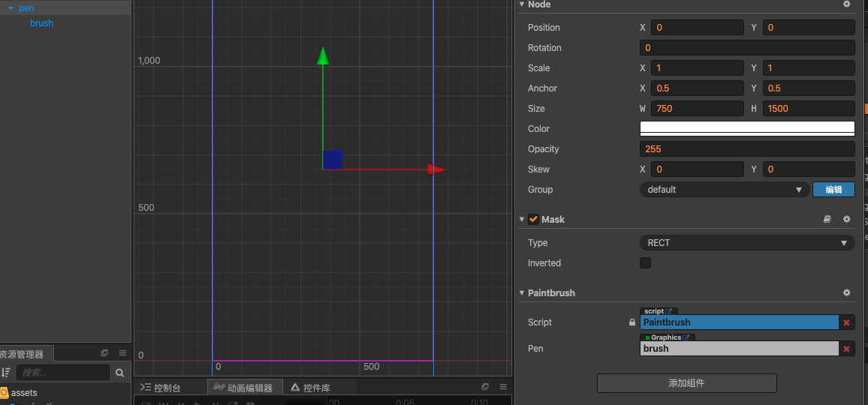Pop out the animation editor panel
This screenshot has width=868, height=405.
pos(485,387)
